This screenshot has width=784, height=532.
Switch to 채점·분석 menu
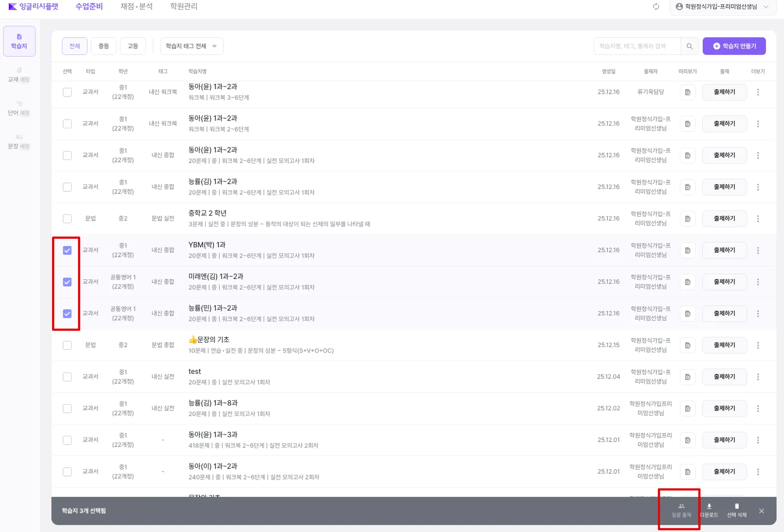[x=136, y=7]
